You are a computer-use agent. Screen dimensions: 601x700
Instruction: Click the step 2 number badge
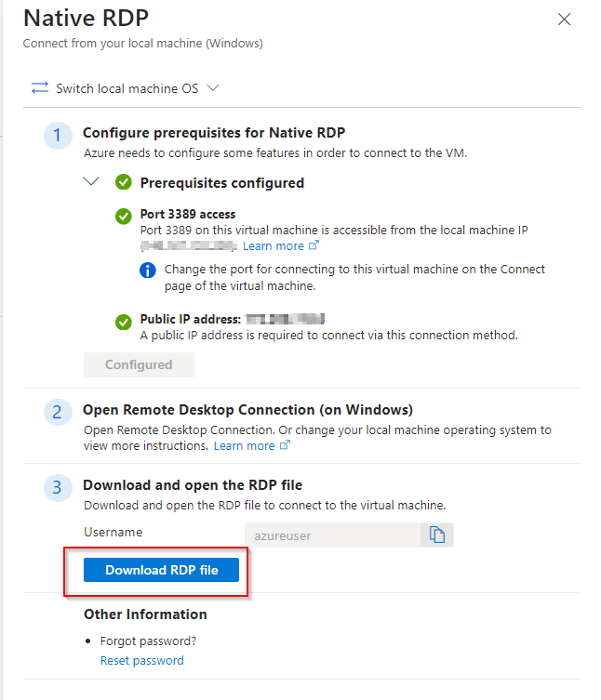point(57,413)
